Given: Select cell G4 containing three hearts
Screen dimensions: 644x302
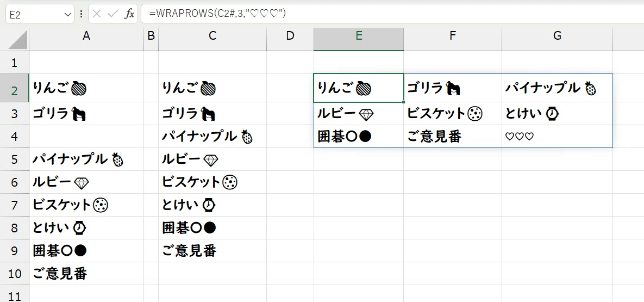Looking at the screenshot, I should coord(558,137).
